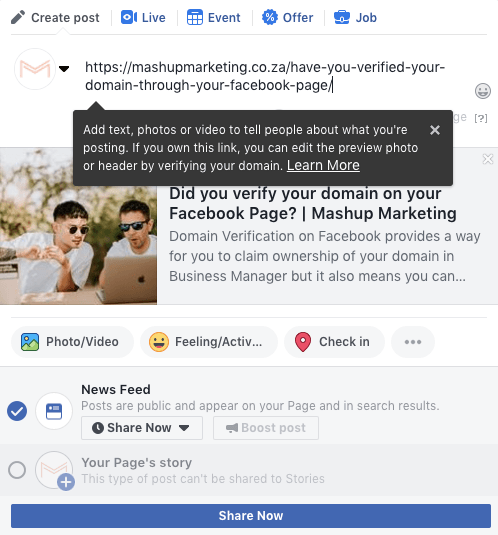Click the blue Share Now button
This screenshot has height=535, width=498.
(x=251, y=516)
